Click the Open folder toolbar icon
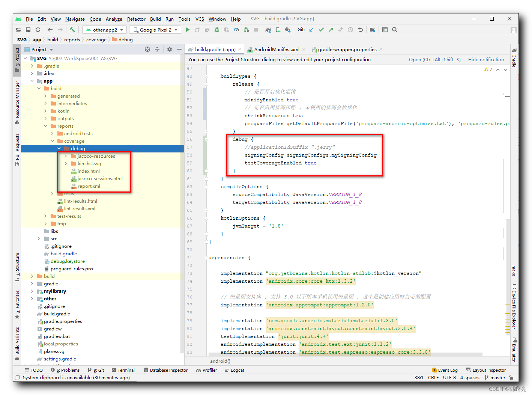 [18, 30]
